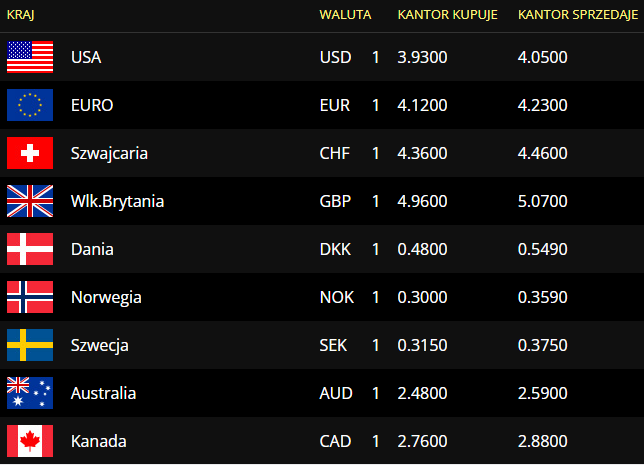This screenshot has height=465, width=644.
Task: Click the European Union flag icon
Action: coord(30,105)
